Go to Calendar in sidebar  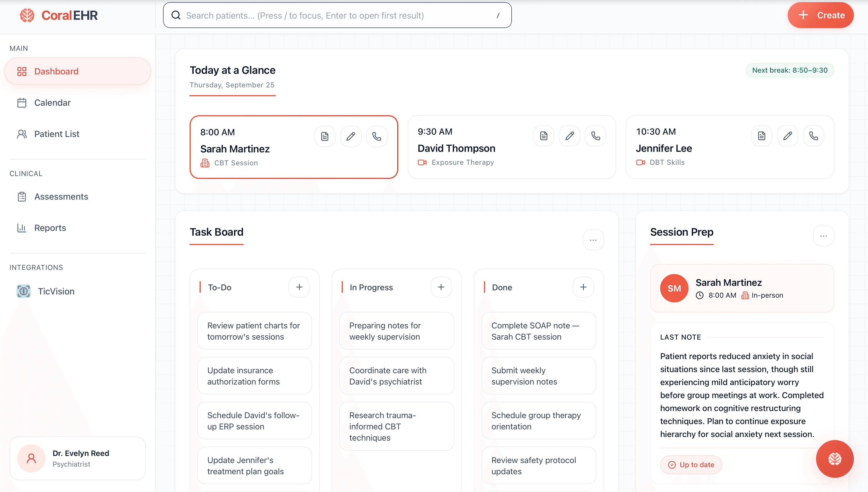(52, 103)
